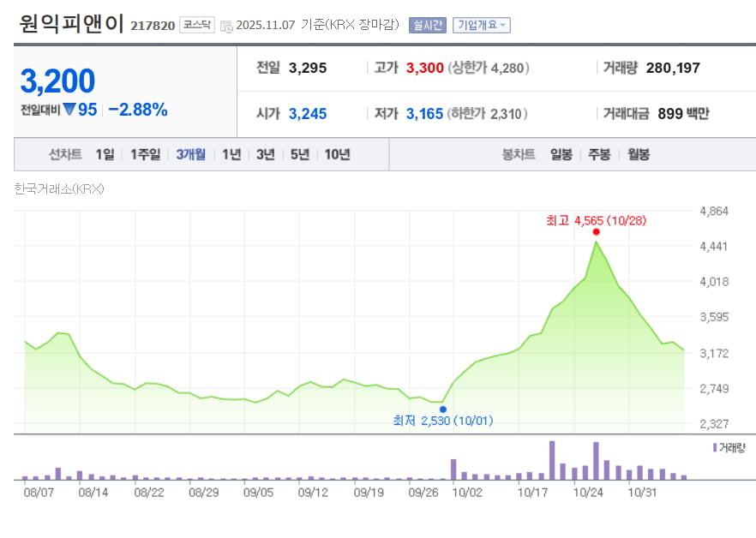Click the tallest purple volume bar
This screenshot has width=756, height=538.
point(552,460)
